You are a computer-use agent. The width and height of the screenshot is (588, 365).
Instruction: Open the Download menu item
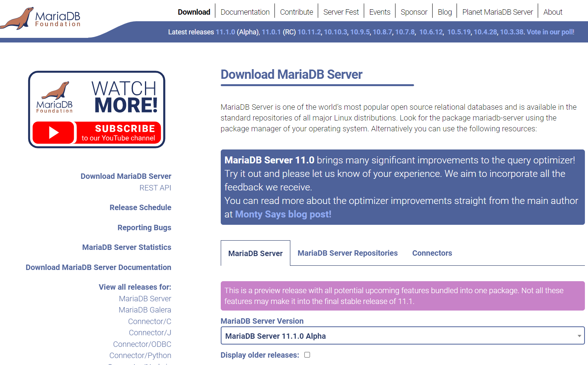click(194, 12)
